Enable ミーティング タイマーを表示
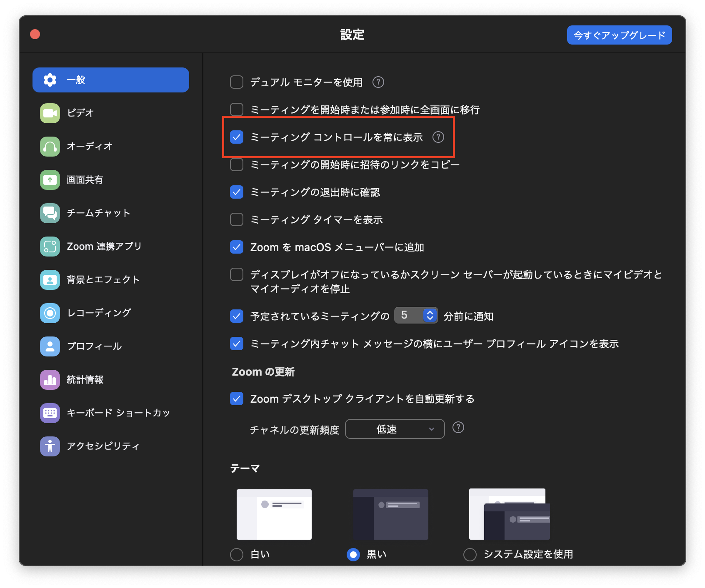 (236, 219)
